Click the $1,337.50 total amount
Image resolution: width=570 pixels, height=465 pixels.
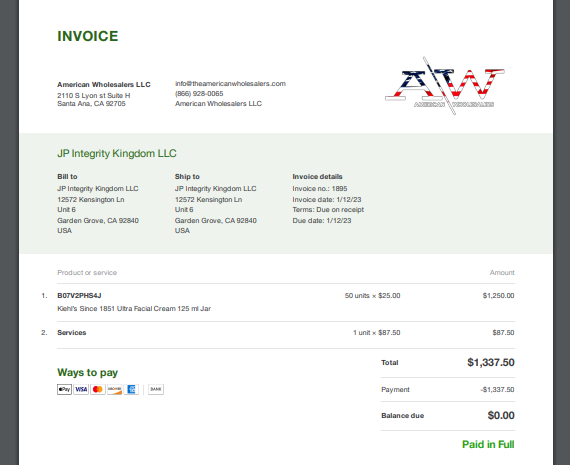(x=491, y=362)
